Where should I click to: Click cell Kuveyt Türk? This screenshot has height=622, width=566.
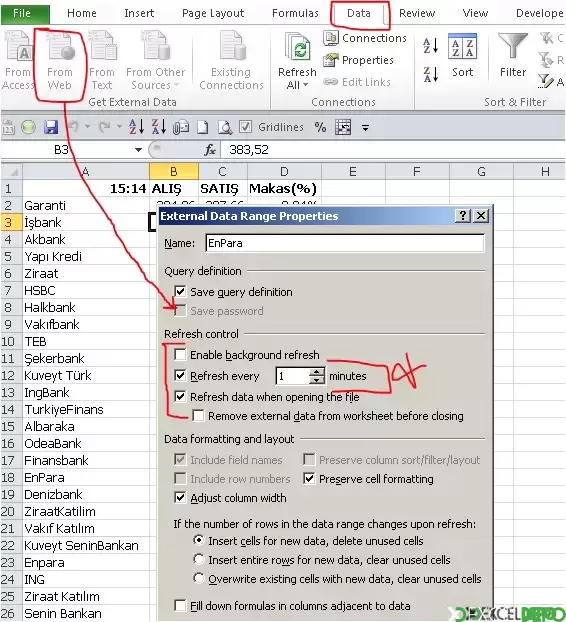click(x=86, y=375)
